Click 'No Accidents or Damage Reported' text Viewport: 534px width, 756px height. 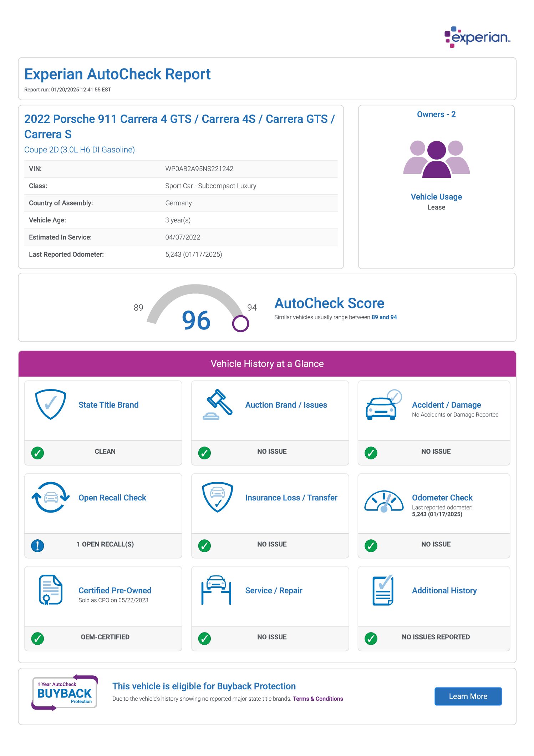455,415
